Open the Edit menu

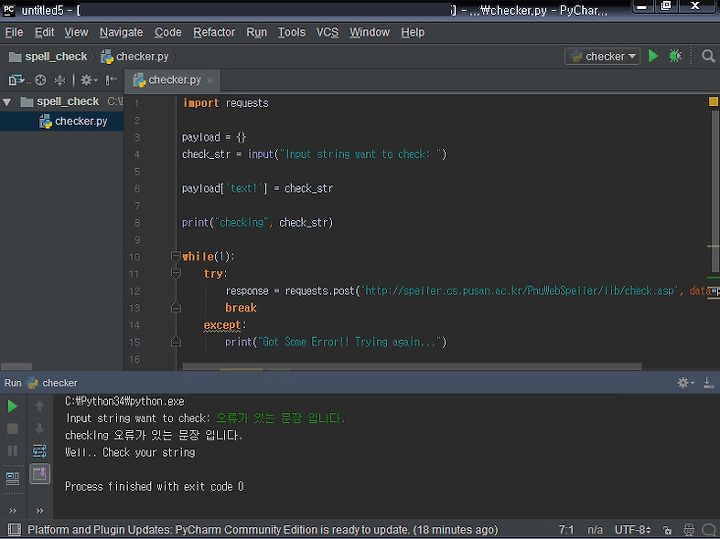[x=44, y=32]
